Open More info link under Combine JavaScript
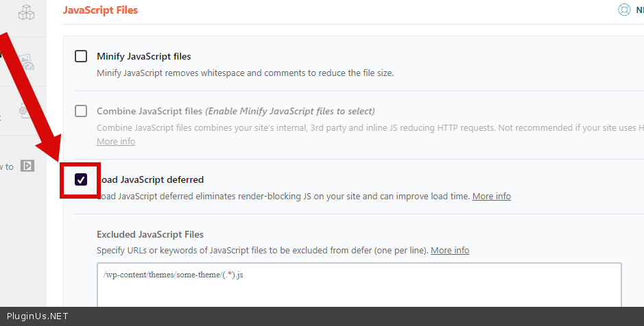 pyautogui.click(x=116, y=141)
